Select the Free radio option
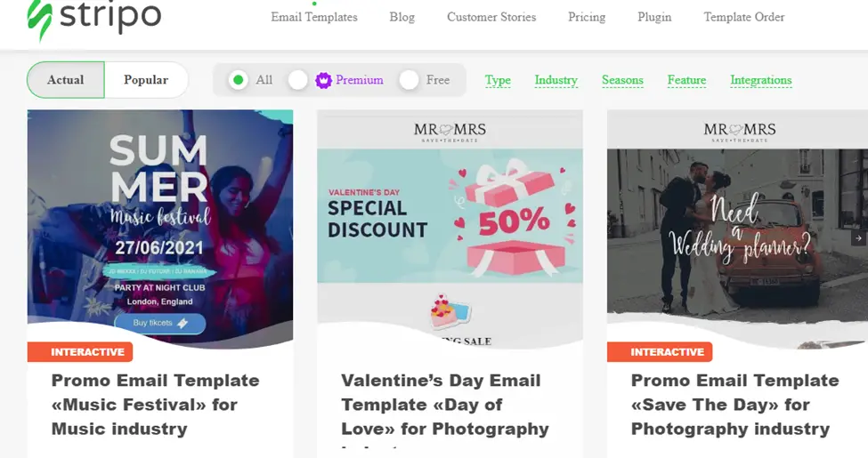 click(x=409, y=80)
